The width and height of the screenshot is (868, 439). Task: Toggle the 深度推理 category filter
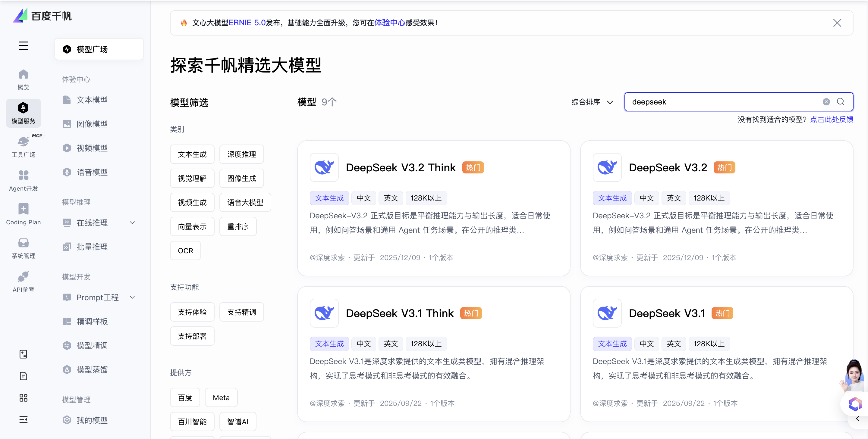[x=241, y=154]
